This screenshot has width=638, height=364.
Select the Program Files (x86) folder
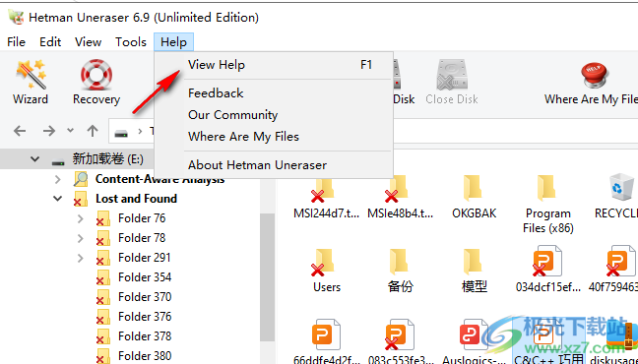pos(547,205)
